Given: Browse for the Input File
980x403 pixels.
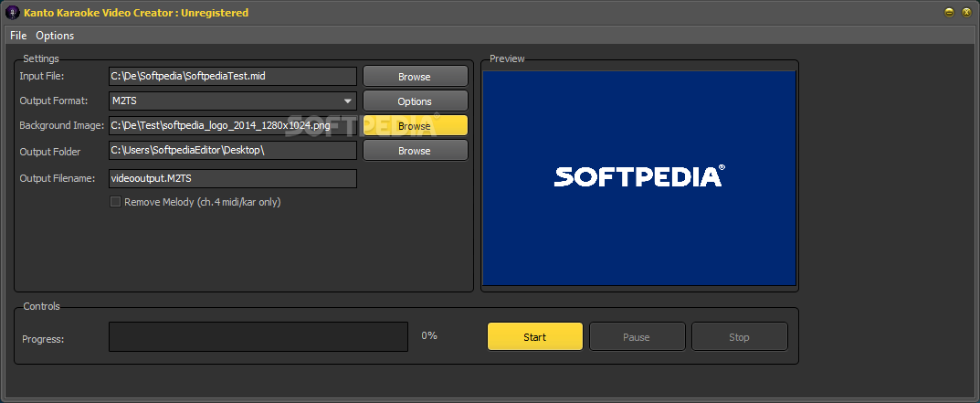Looking at the screenshot, I should coord(415,77).
